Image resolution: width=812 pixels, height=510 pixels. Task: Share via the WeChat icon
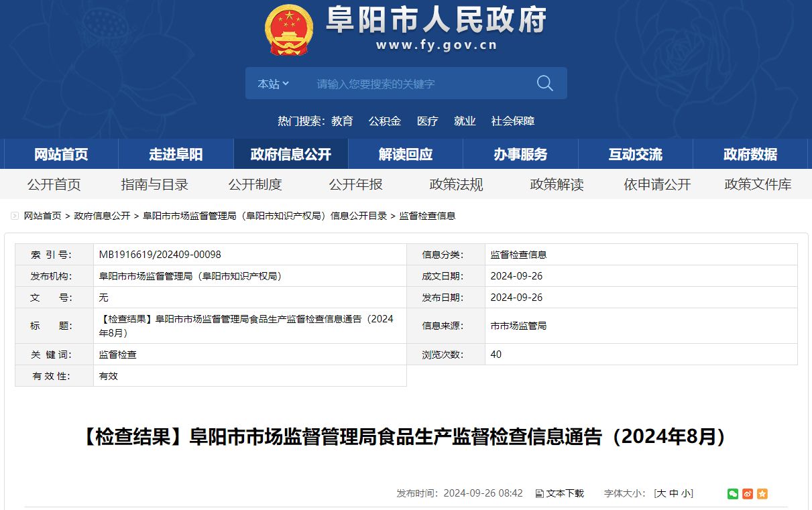point(733,494)
